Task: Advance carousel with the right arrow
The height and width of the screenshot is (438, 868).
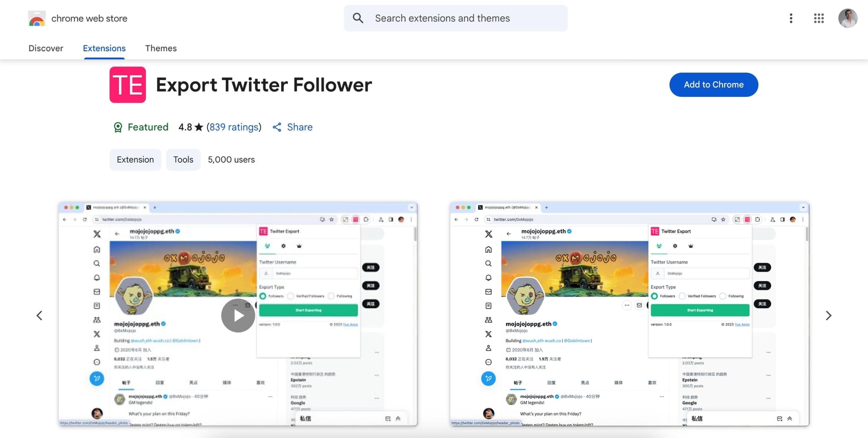Action: 829,315
